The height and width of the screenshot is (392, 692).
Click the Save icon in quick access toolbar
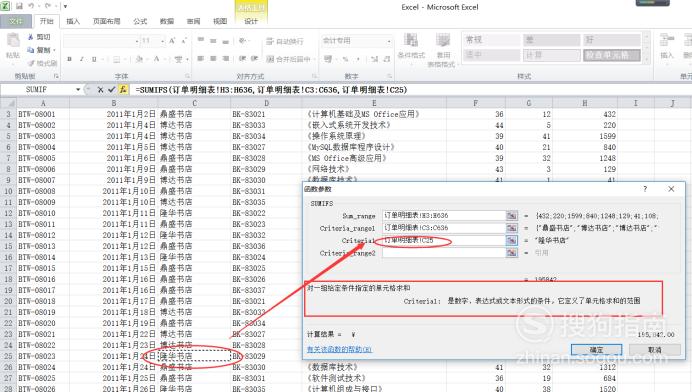(x=19, y=6)
